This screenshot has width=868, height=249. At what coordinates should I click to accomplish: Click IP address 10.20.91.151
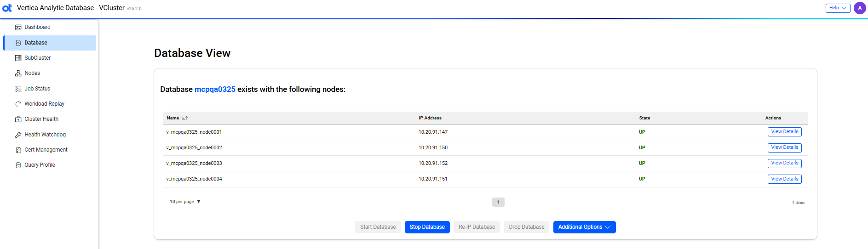pyautogui.click(x=433, y=179)
